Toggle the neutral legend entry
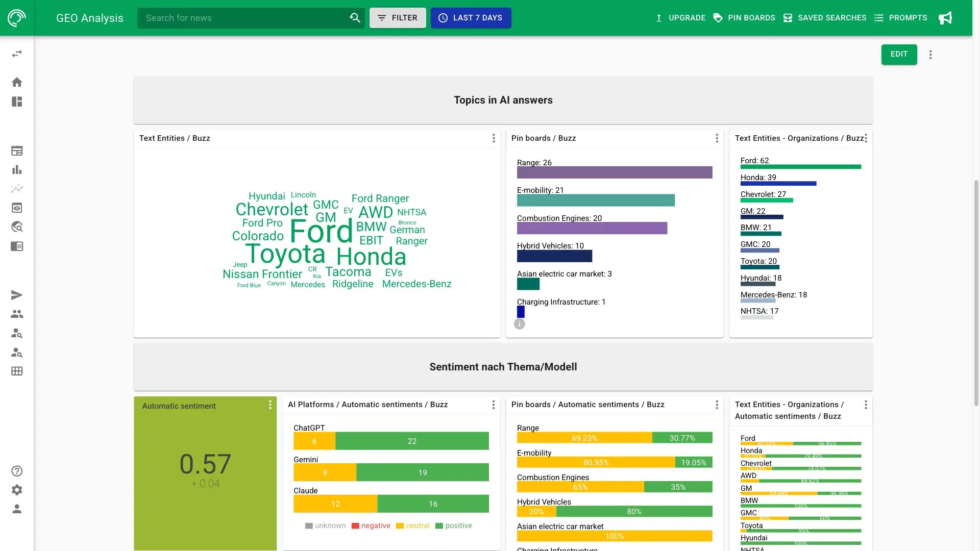980x551 pixels. point(412,526)
